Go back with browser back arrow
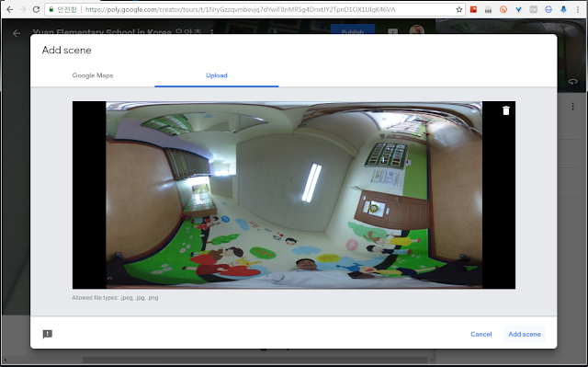 tap(10, 9)
